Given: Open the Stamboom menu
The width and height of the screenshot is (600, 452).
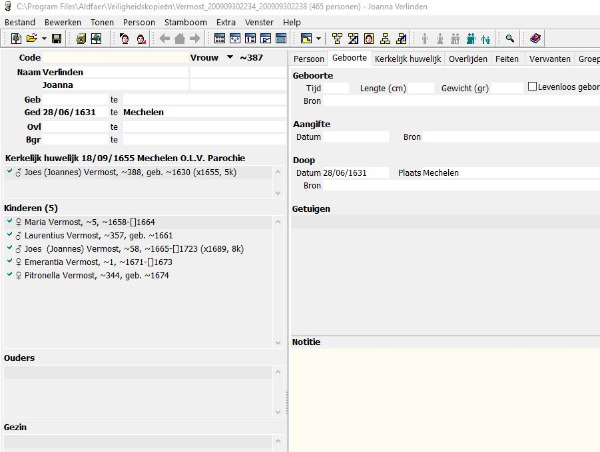Looking at the screenshot, I should tap(185, 21).
